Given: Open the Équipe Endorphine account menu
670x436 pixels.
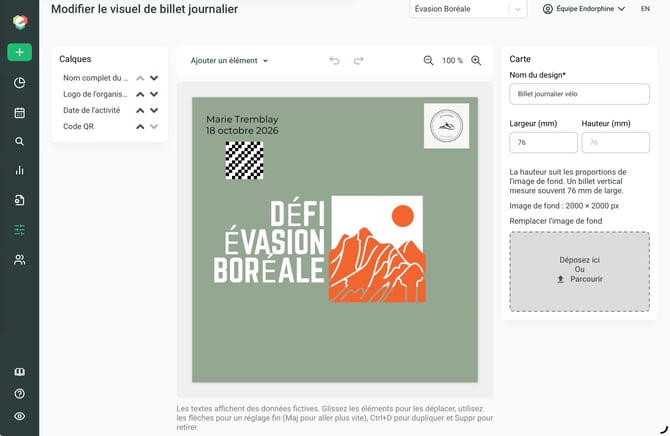Looking at the screenshot, I should [584, 9].
